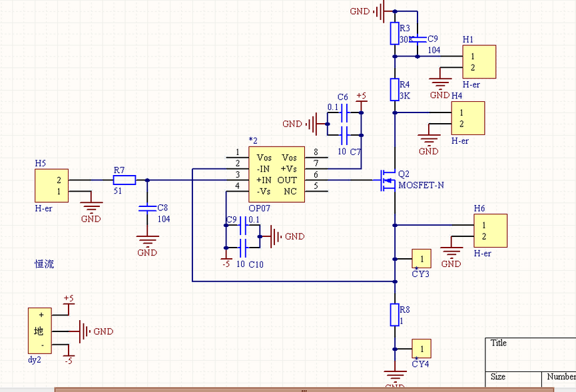Click the -IN pin label on OP07
576x392 pixels.
(264, 169)
